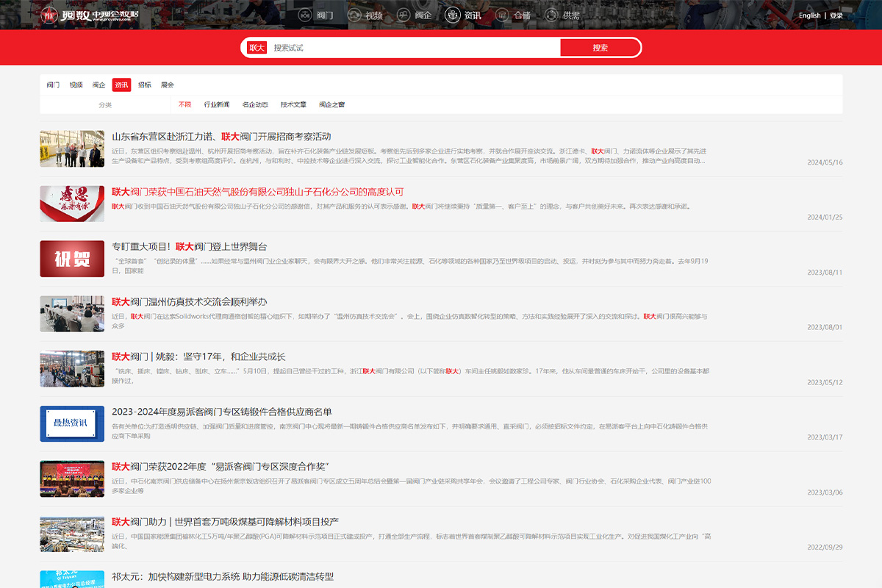Filter by 行业新闻 category
Image resolution: width=882 pixels, height=588 pixels.
(x=217, y=105)
